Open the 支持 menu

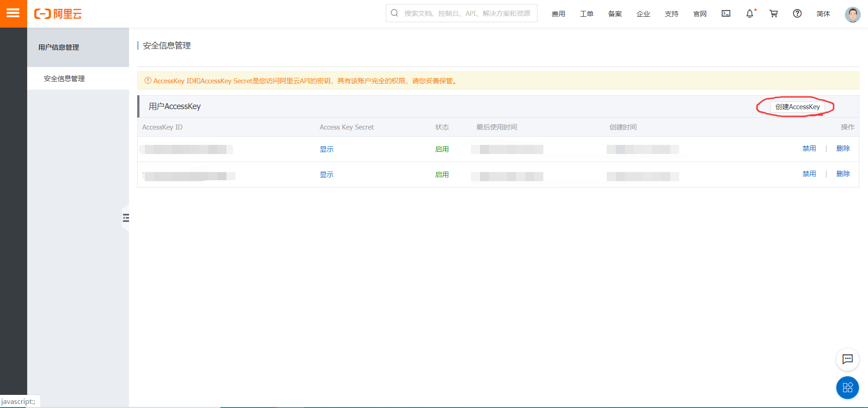[x=671, y=14]
